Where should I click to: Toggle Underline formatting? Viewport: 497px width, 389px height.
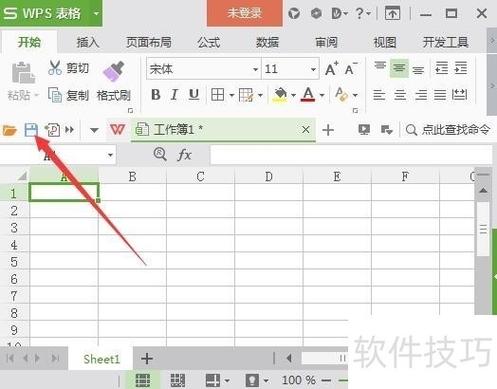tap(194, 95)
